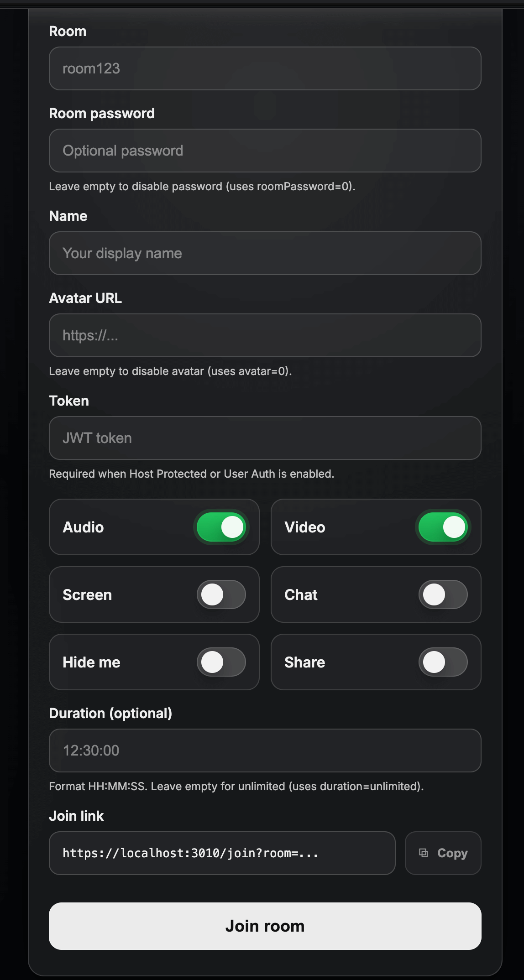
Task: Switch on the Chat toggle
Action: tap(443, 594)
